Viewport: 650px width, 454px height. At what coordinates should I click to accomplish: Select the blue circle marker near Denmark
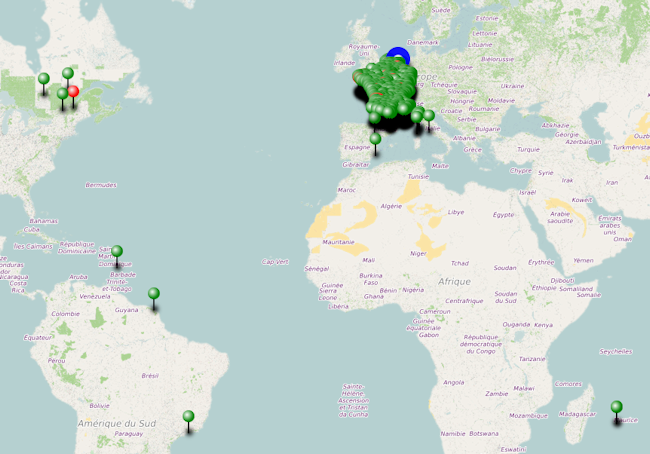[x=398, y=57]
